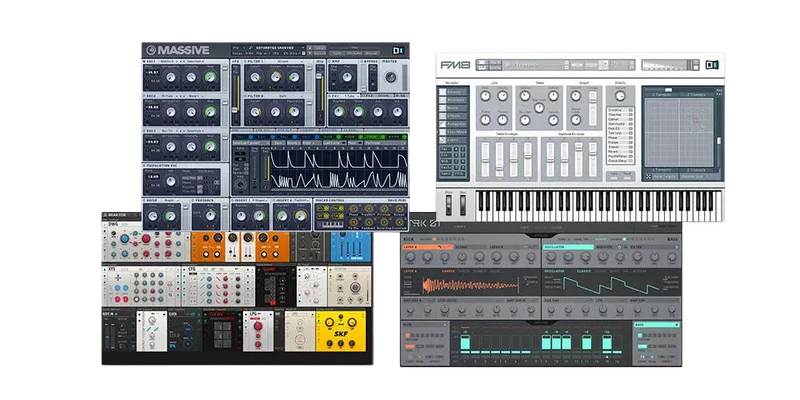Click the Effects icon in FM8's navigator
800x400 pixels.
point(443,116)
